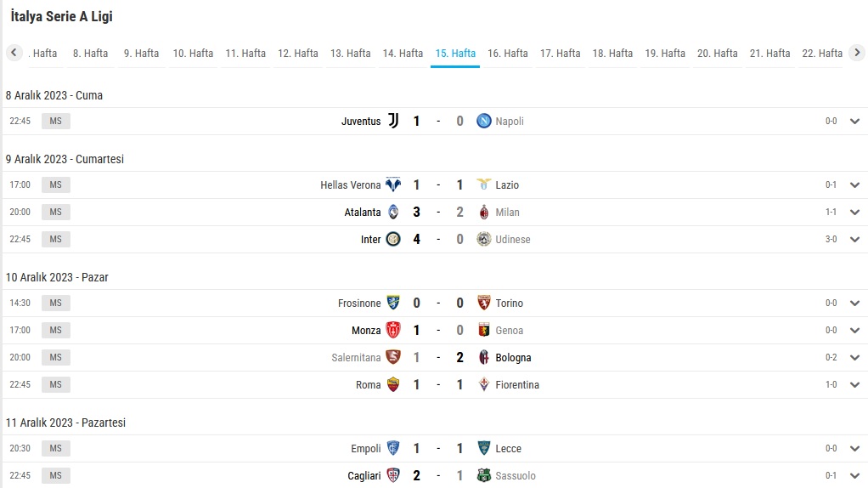Show earlier weeks with the previous arrow
Screen dimensions: 868x488
[14, 53]
